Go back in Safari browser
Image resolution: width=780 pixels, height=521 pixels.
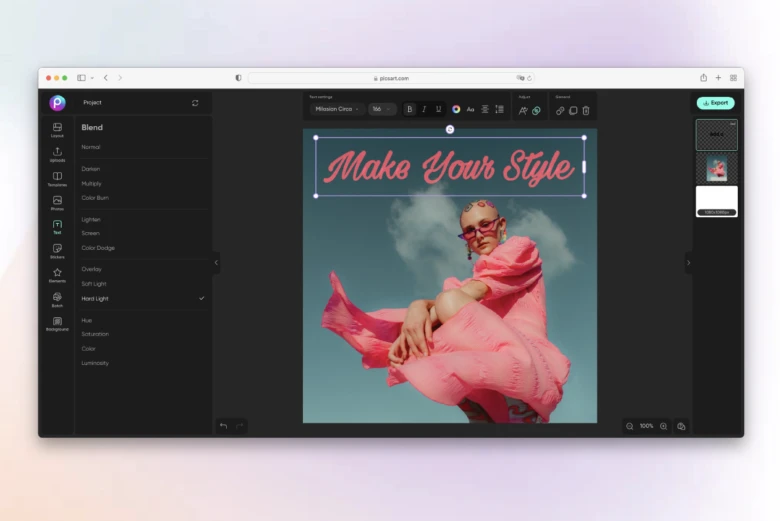(106, 78)
